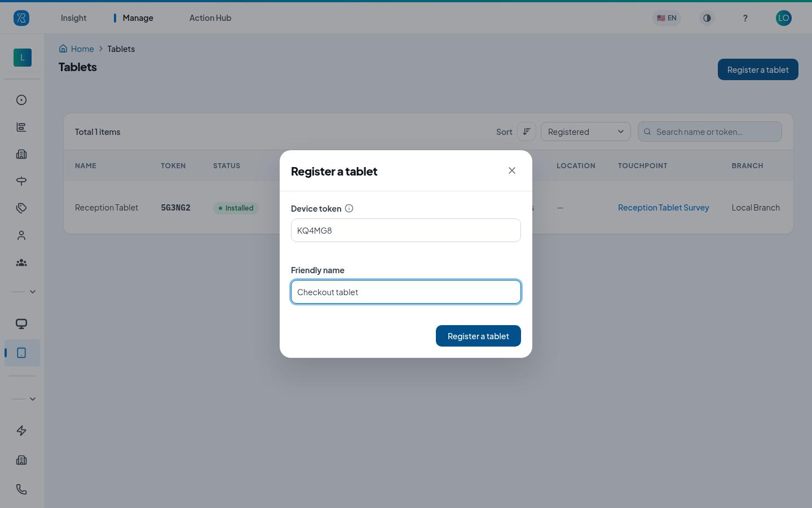The height and width of the screenshot is (508, 812).
Task: Open the tags icon in sidebar
Action: coord(21,208)
